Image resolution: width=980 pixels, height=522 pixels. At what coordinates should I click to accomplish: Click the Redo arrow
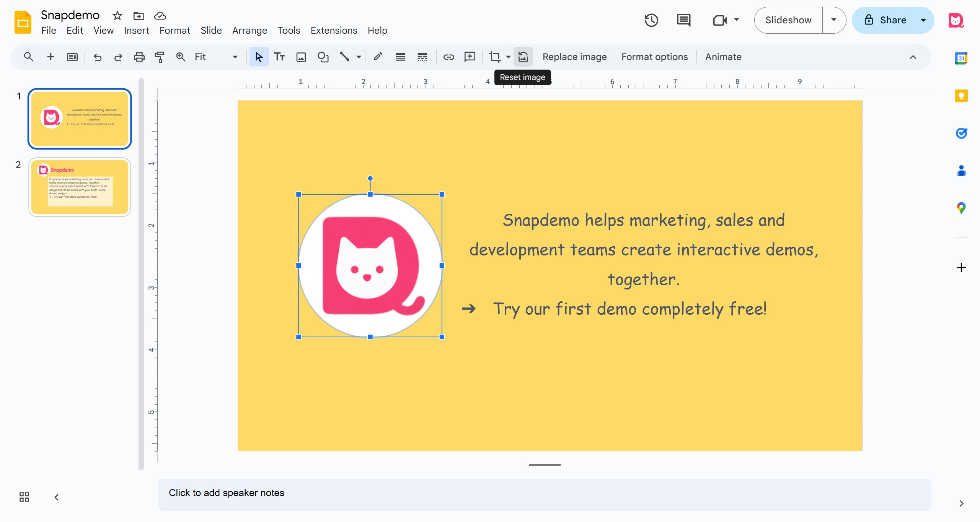pyautogui.click(x=118, y=57)
